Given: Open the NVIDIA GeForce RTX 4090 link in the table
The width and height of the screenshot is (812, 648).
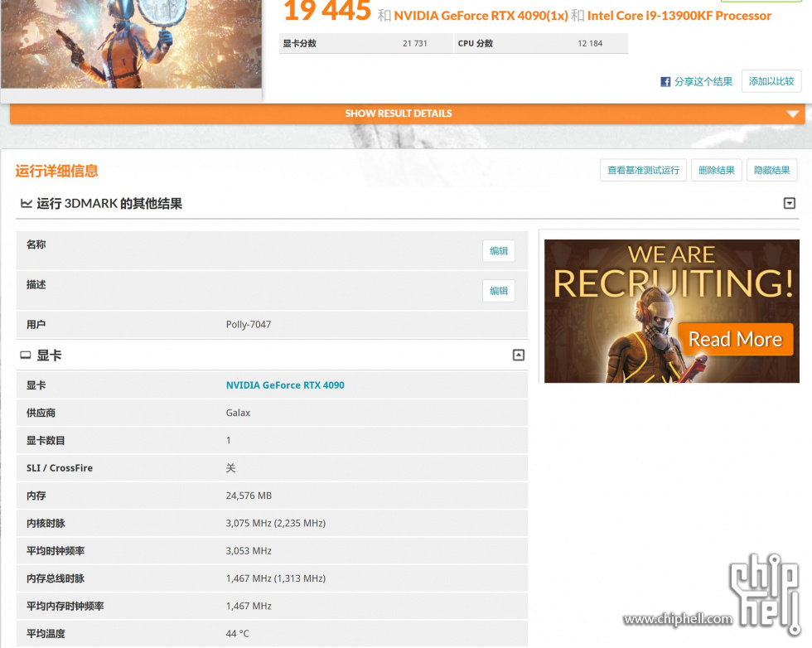Looking at the screenshot, I should (x=285, y=384).
